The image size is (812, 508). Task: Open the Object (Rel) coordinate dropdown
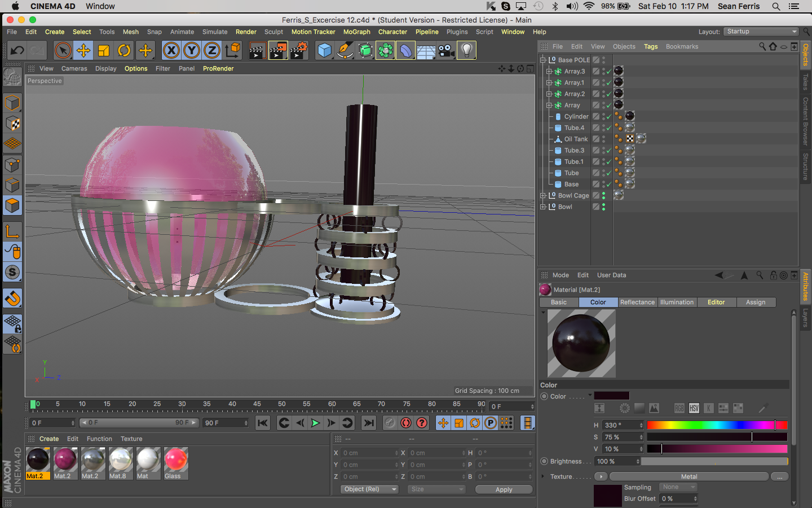click(370, 489)
